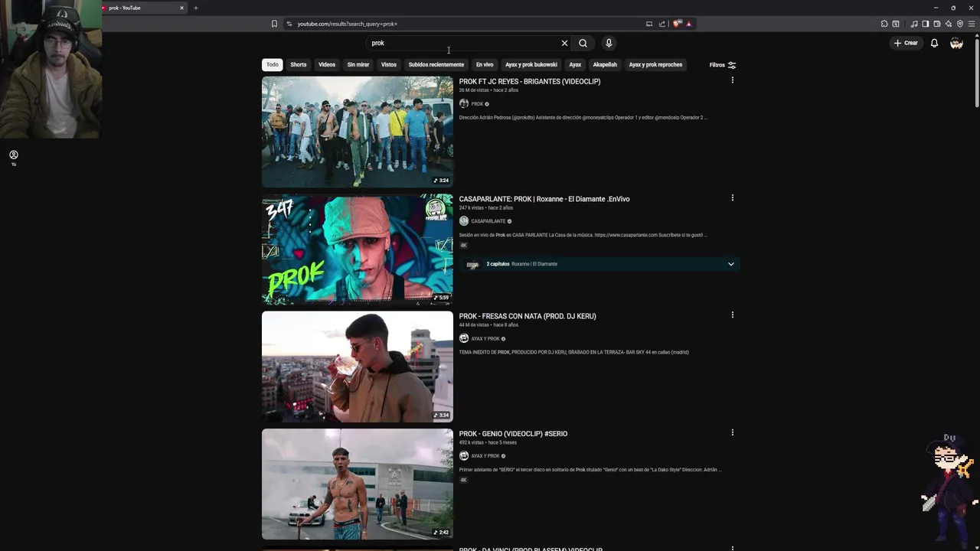The image size is (980, 551).
Task: Open title PROK - GENIO (VIDEOCLIP) #SERIO
Action: [513, 434]
